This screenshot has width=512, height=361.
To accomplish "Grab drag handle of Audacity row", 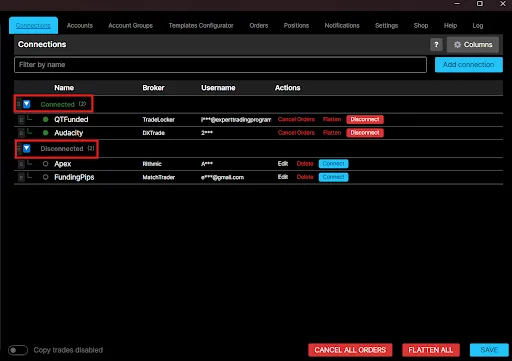I will tap(21, 133).
